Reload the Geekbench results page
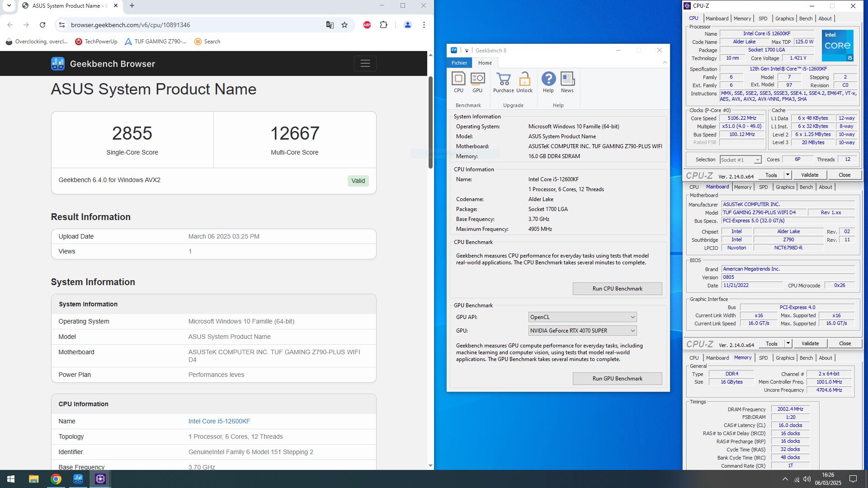 coord(42,25)
